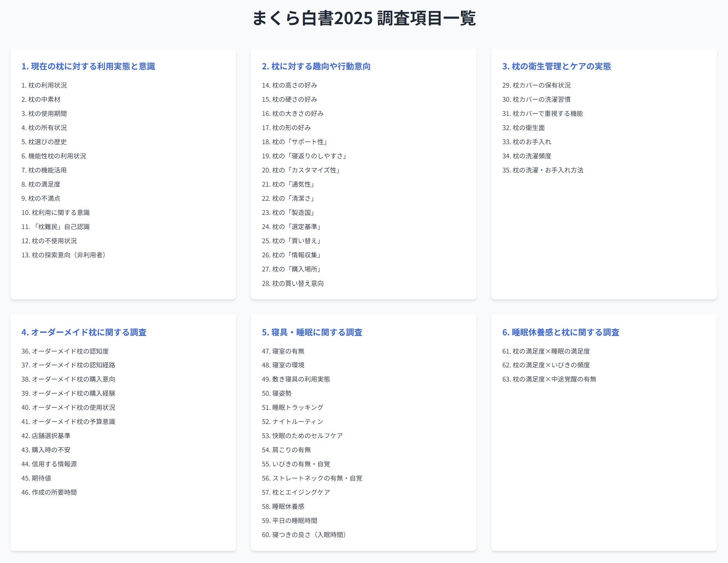Click the page title まくら白書2025 調査項目一覧
The height and width of the screenshot is (563, 728).
coord(364,18)
